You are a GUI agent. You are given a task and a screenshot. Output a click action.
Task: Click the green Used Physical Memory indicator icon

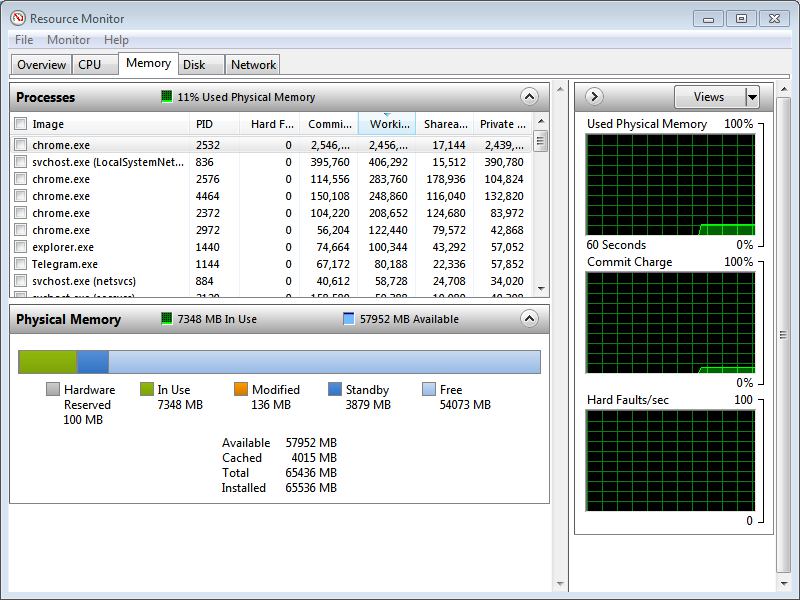click(x=166, y=96)
